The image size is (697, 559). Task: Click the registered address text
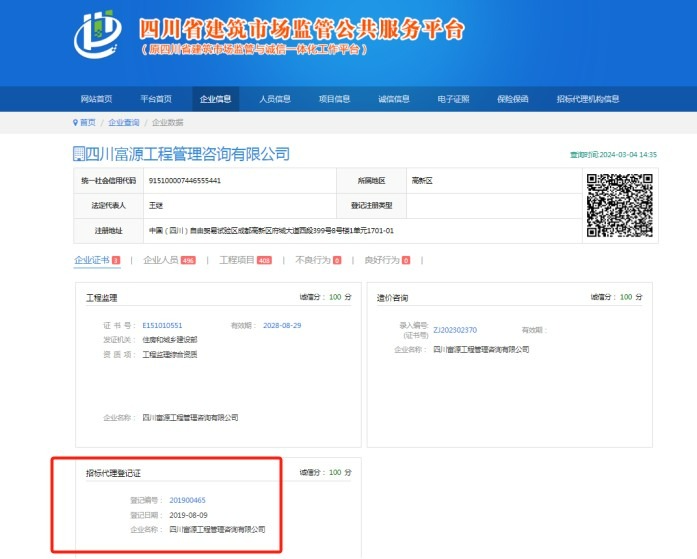271,231
